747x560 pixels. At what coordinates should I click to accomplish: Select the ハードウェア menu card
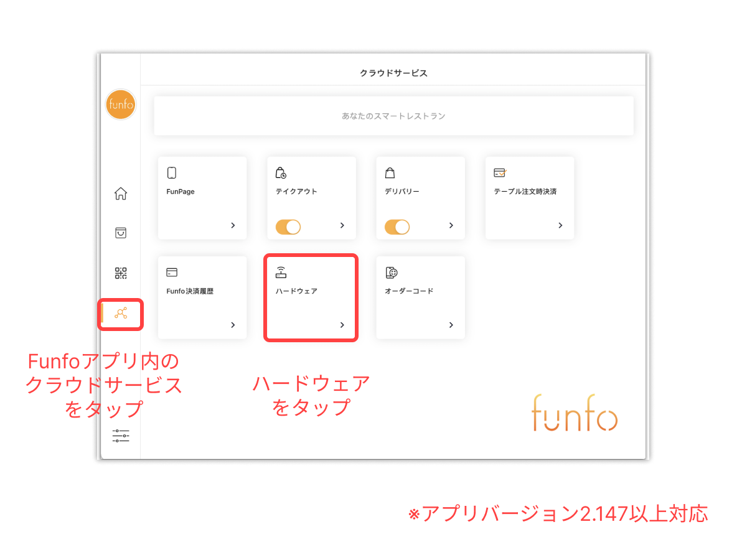[311, 297]
